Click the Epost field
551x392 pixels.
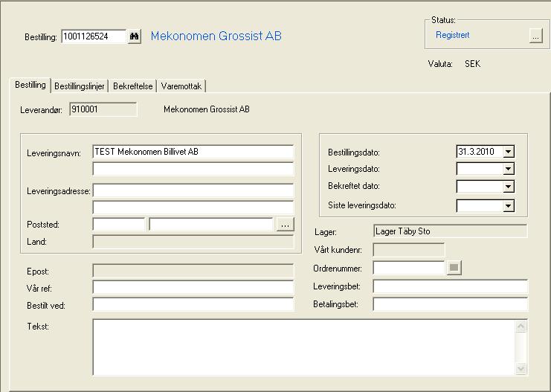point(193,271)
